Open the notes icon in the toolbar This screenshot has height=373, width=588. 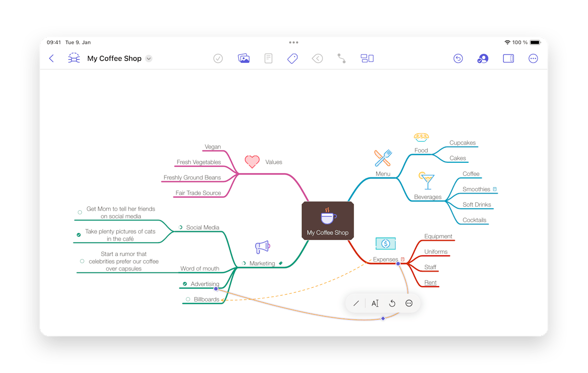coord(268,58)
